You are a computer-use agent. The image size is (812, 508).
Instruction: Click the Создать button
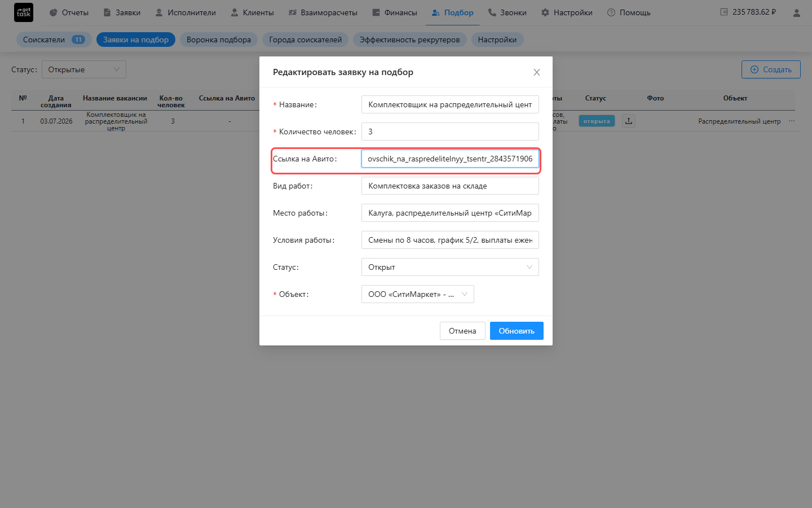tap(771, 69)
